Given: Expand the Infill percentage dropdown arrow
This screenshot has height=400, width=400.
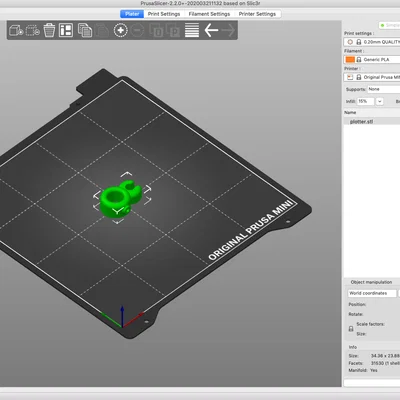Looking at the screenshot, I should [x=380, y=101].
